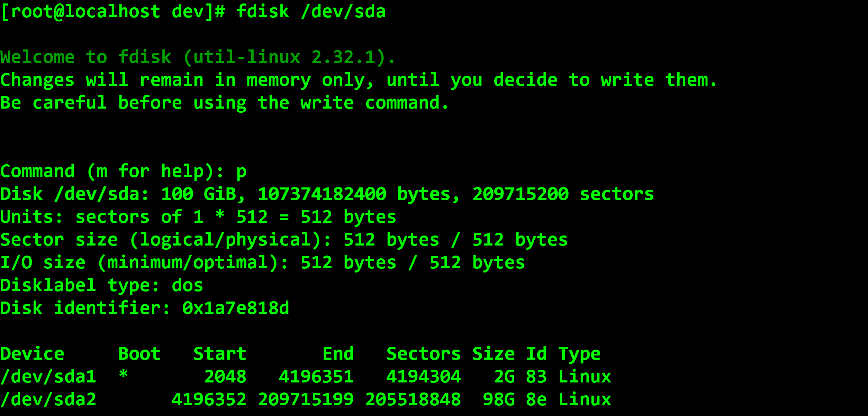Click the Sector size logical/physical line
868x416 pixels.
(284, 240)
